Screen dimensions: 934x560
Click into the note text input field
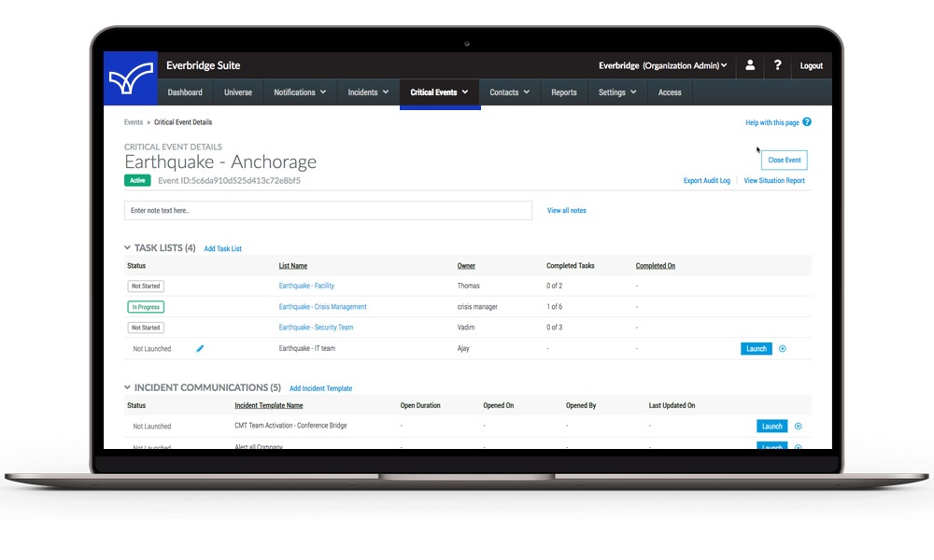pos(328,211)
